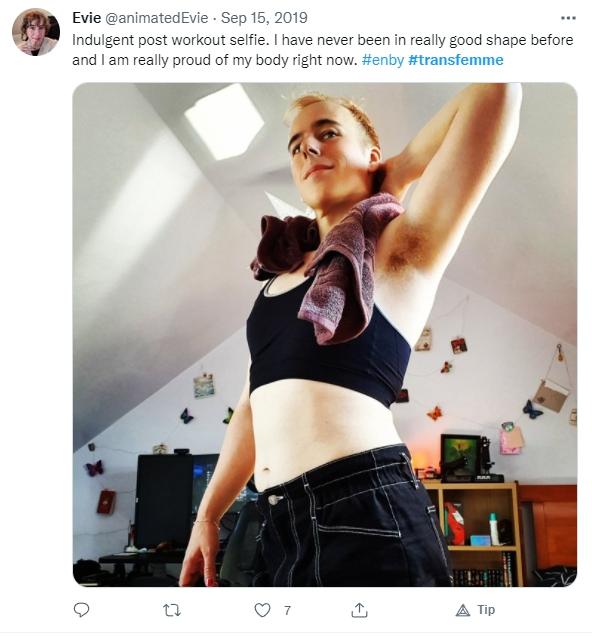Like the tweet with the heart icon

[x=262, y=610]
